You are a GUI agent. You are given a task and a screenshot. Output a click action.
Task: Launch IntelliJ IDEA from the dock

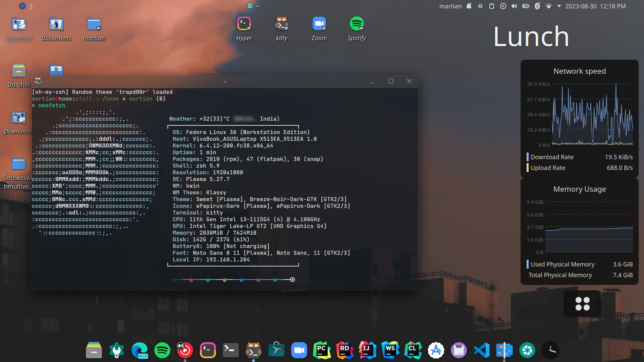[367, 350]
